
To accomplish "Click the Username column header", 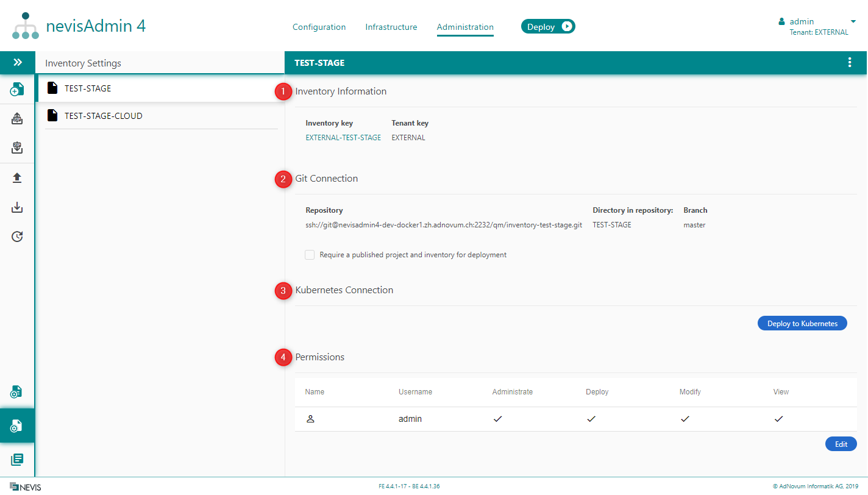I will tap(415, 392).
